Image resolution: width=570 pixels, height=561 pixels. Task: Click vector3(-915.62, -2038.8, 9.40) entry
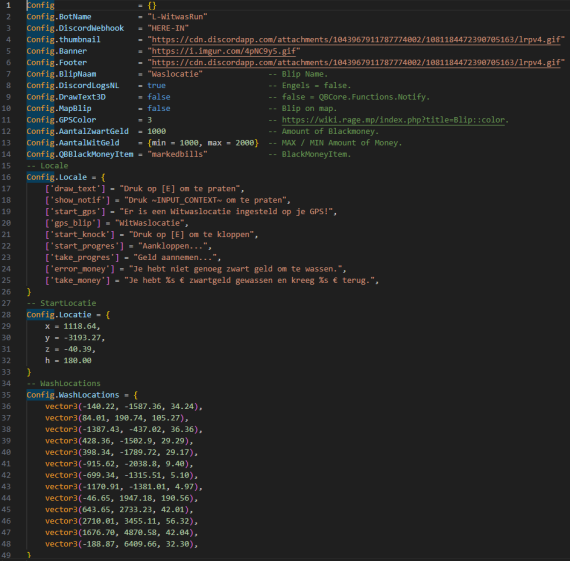(x=119, y=464)
